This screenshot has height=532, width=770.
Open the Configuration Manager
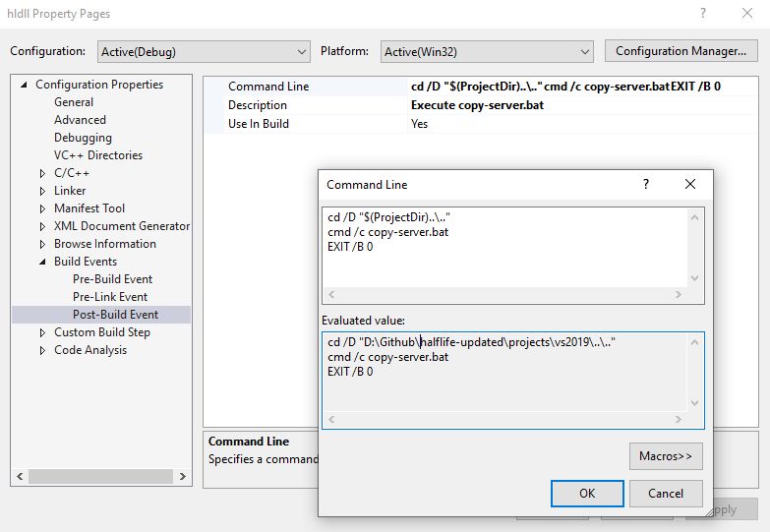click(681, 51)
